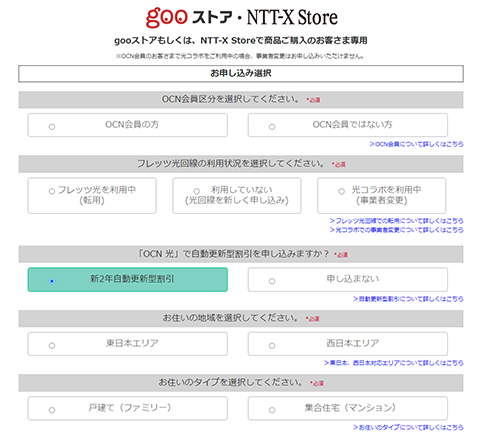The height and width of the screenshot is (436, 480).
Task: Click フレッツ光回線の利用状況を選択してください heading
Action: pyautogui.click(x=241, y=164)
